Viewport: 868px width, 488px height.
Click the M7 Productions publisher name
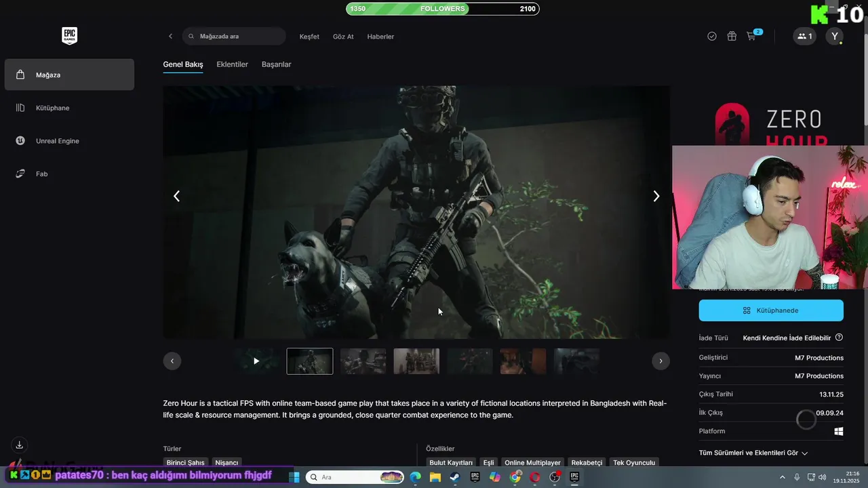click(819, 376)
